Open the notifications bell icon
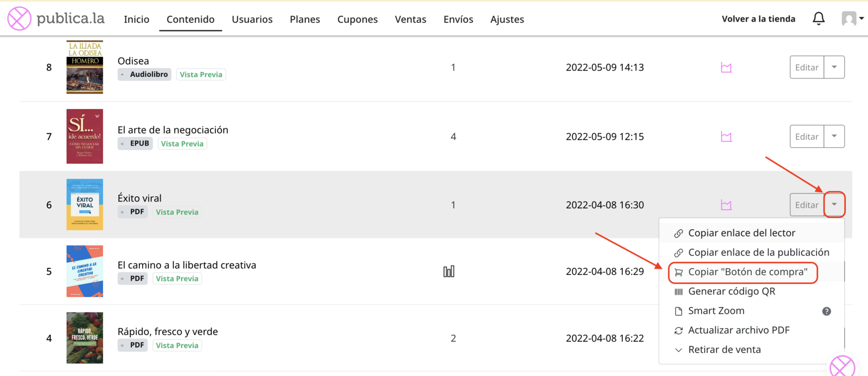868x376 pixels. point(819,18)
